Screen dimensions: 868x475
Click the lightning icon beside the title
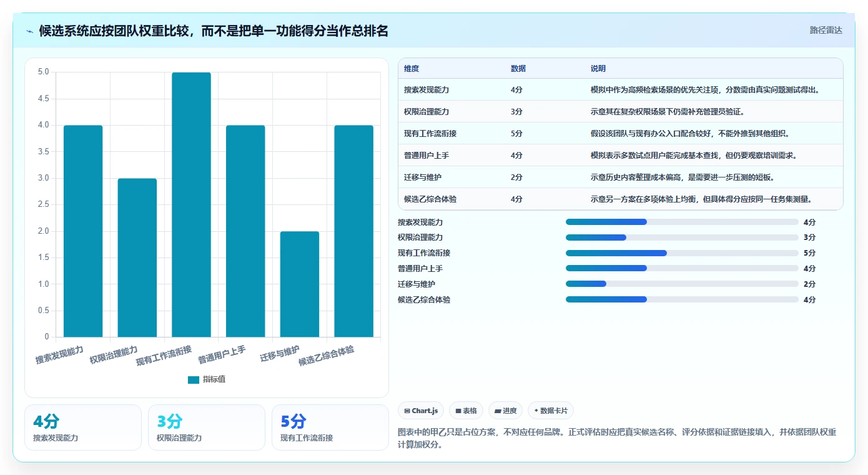(x=30, y=31)
